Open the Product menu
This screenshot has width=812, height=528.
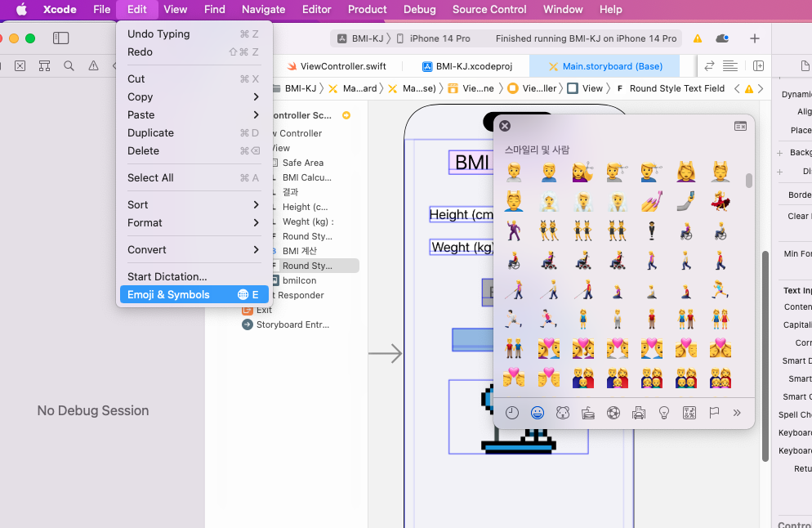[x=367, y=9]
